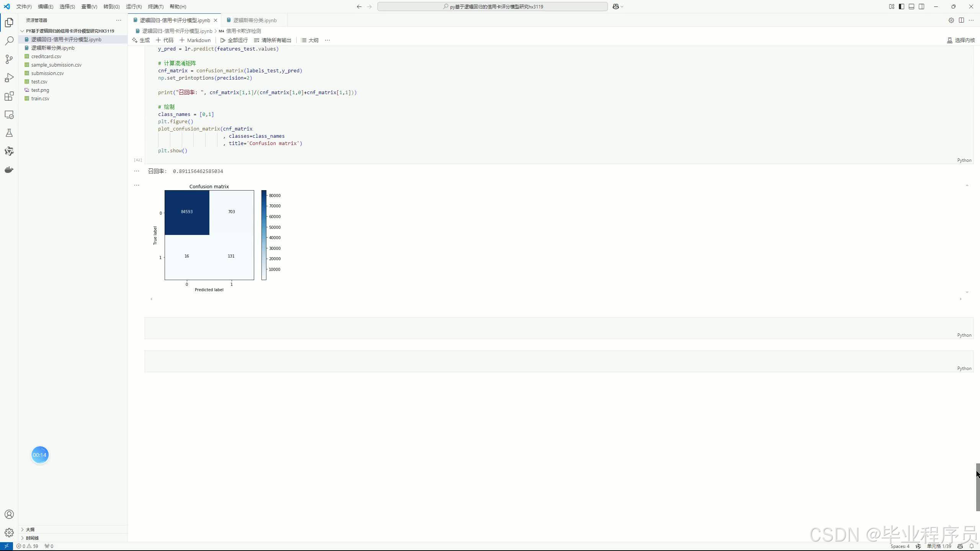
Task: Open the Manage settings gear
Action: [9, 532]
